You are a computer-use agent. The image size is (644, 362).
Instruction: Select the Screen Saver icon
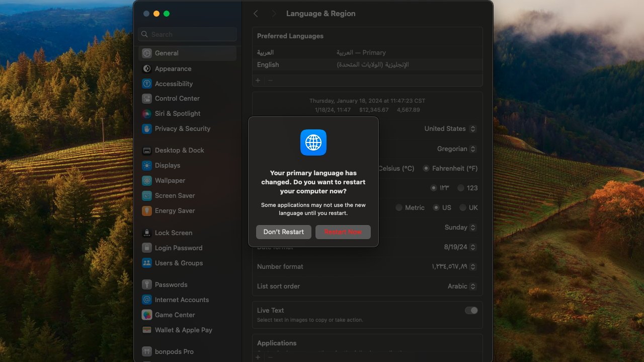click(x=147, y=196)
